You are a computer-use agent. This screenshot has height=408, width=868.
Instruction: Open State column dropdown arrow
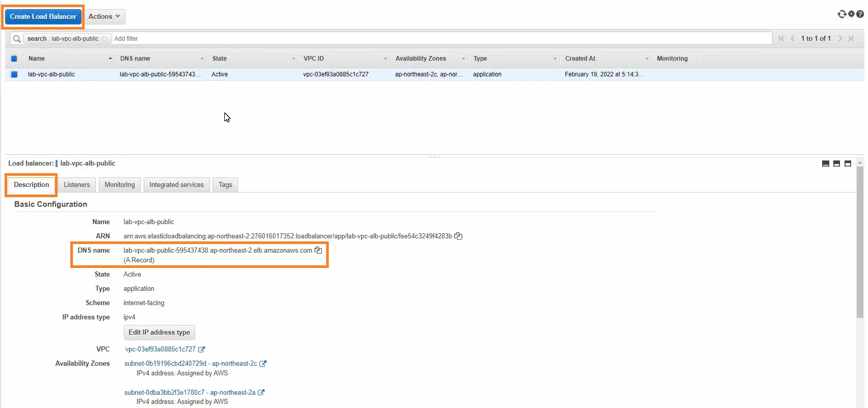[x=294, y=59]
